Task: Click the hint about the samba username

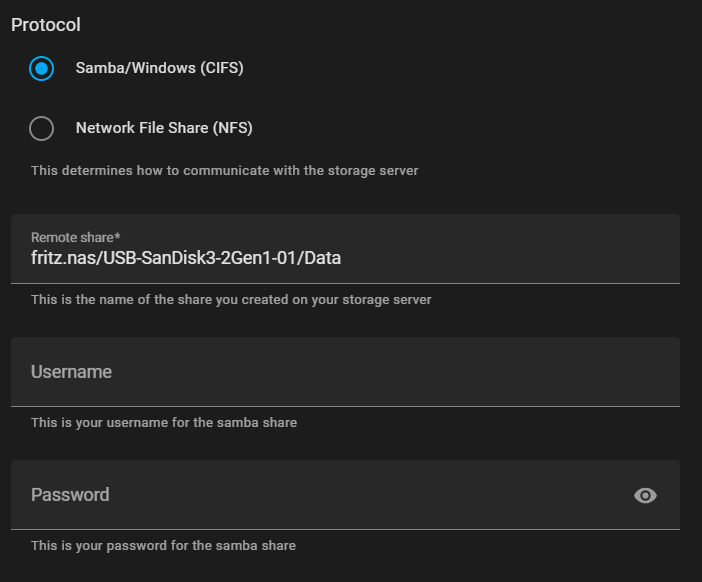Action: [164, 423]
